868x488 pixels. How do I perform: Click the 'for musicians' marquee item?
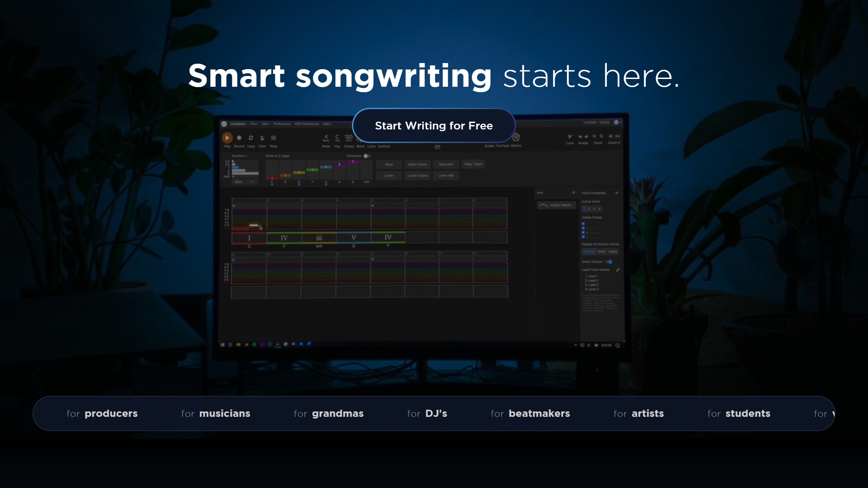pos(216,413)
